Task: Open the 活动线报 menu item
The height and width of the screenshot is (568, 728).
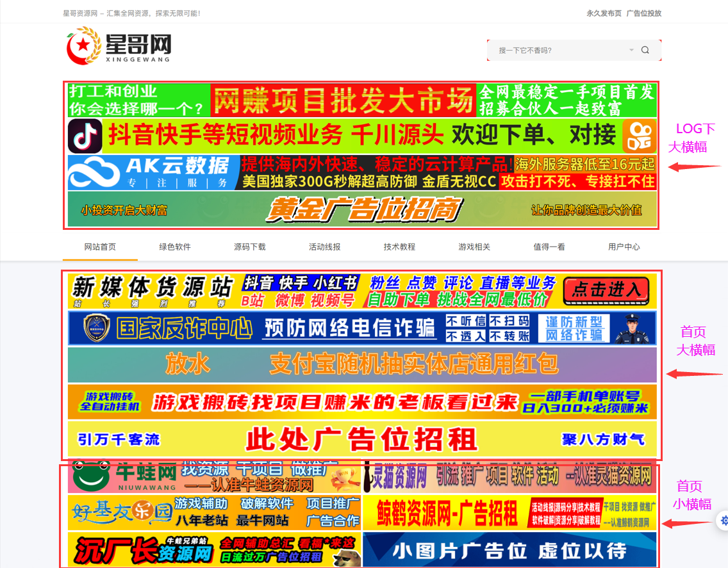Action: [x=324, y=247]
